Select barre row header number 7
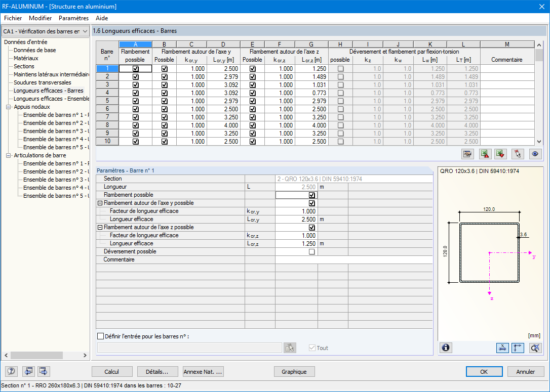 (107, 117)
